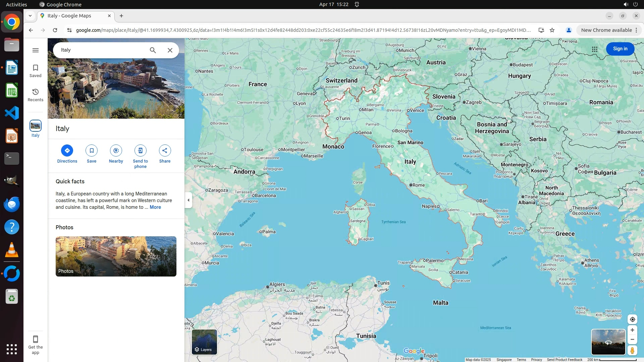The height and width of the screenshot is (362, 644).
Task: Open Nearby search icon
Action: coord(116,150)
